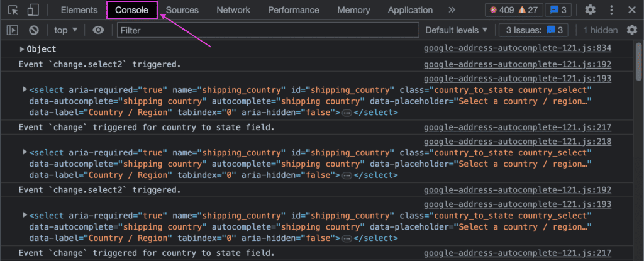
Task: Toggle the live expression eye icon
Action: [97, 30]
